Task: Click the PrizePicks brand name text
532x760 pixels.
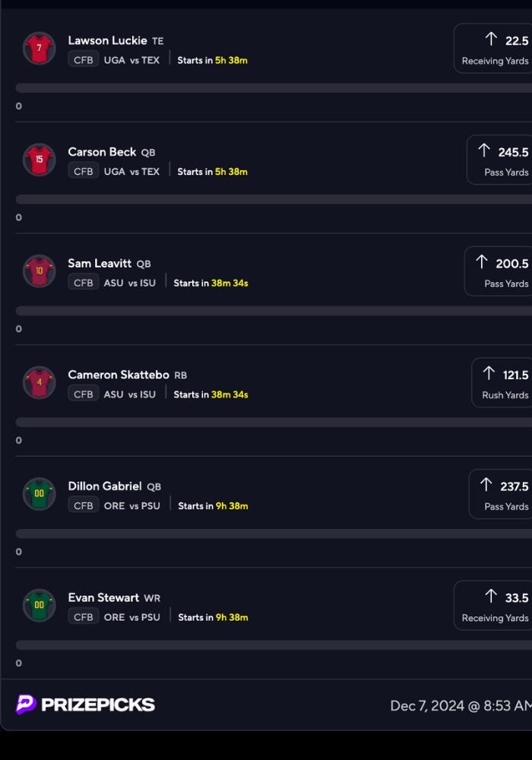Action: 98,705
